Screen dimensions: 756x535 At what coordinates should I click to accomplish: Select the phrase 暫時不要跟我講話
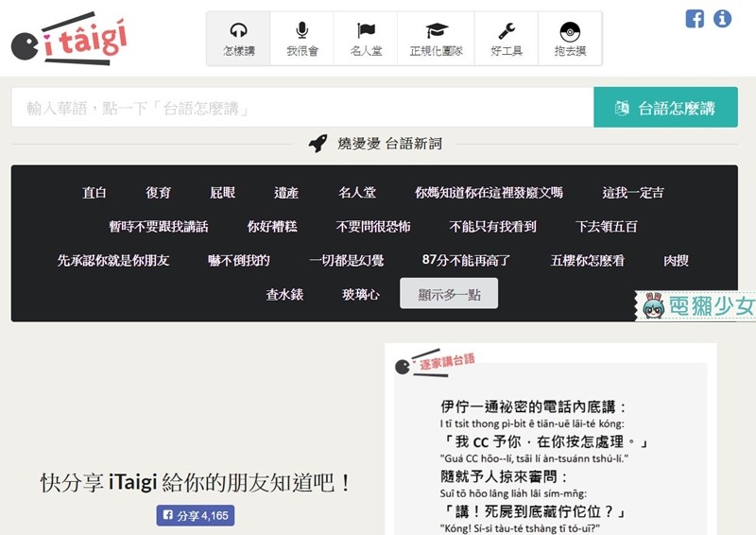tap(159, 226)
